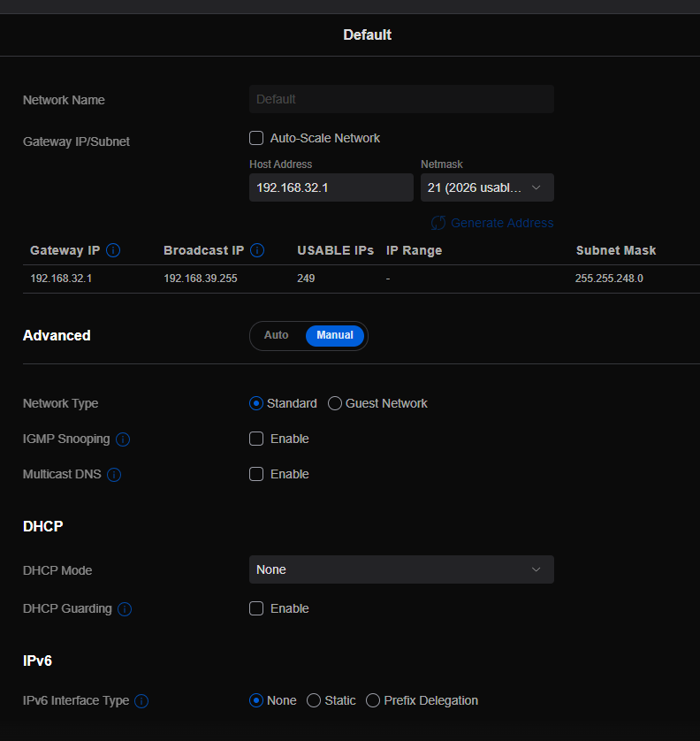700x741 pixels.
Task: Click the DHCP Guarding info icon
Action: (x=125, y=609)
